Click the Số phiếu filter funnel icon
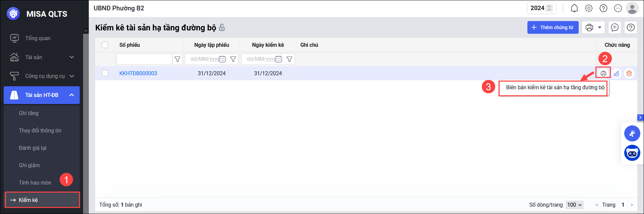This screenshot has width=644, height=214. (177, 59)
